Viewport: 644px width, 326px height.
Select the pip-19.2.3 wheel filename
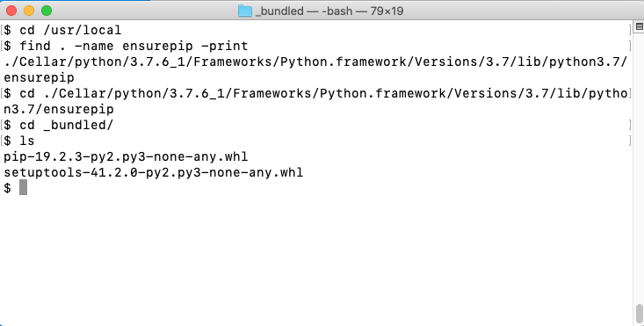126,156
